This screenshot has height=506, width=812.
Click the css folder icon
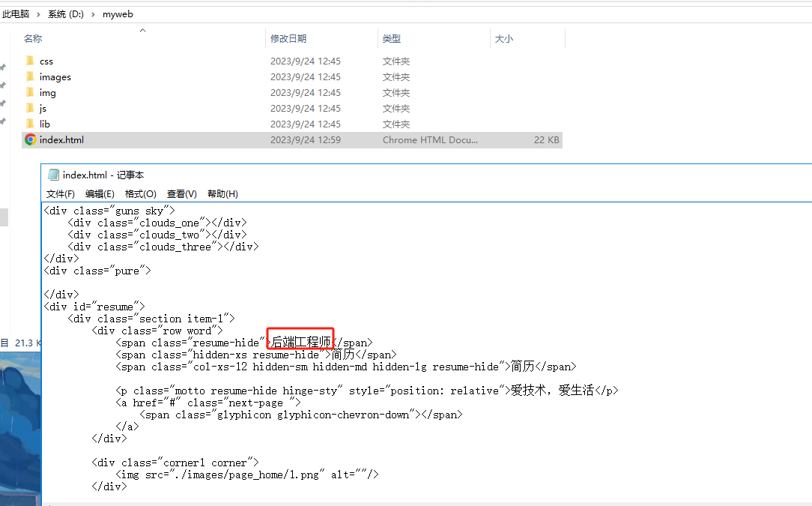[31, 61]
